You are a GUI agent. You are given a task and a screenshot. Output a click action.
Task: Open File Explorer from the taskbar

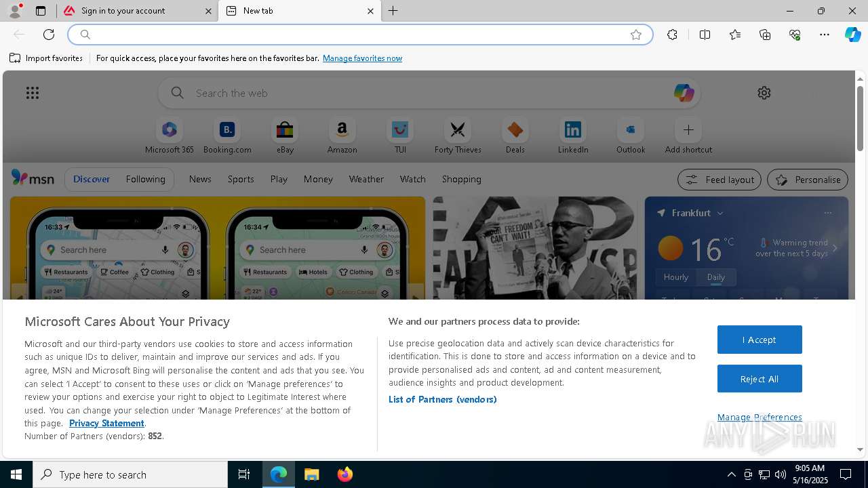311,474
